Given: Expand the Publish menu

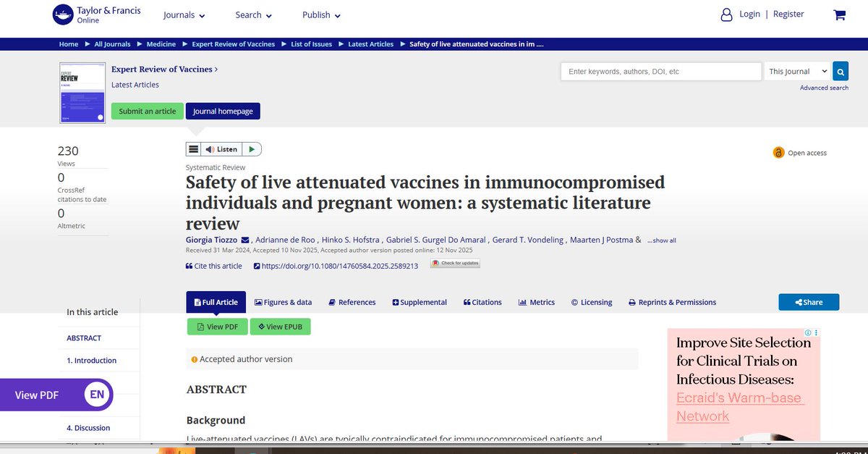Looking at the screenshot, I should pyautogui.click(x=321, y=15).
